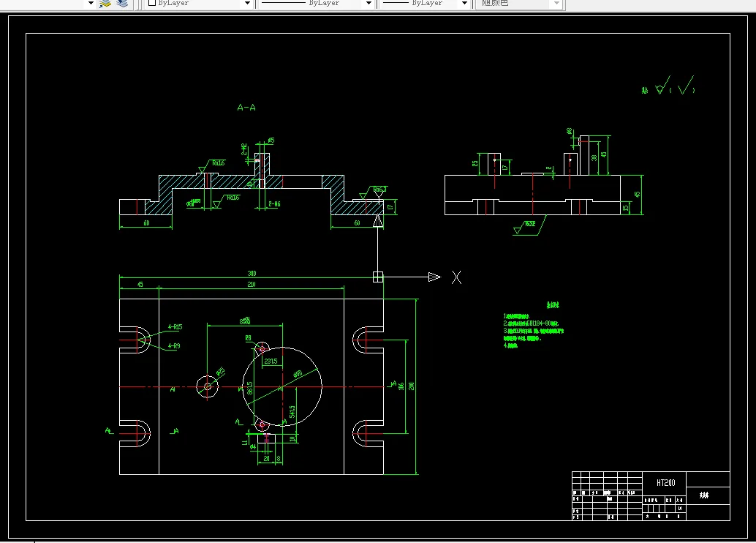The width and height of the screenshot is (756, 543).
Task: Click the ByLayer color swatch box
Action: click(x=152, y=3)
